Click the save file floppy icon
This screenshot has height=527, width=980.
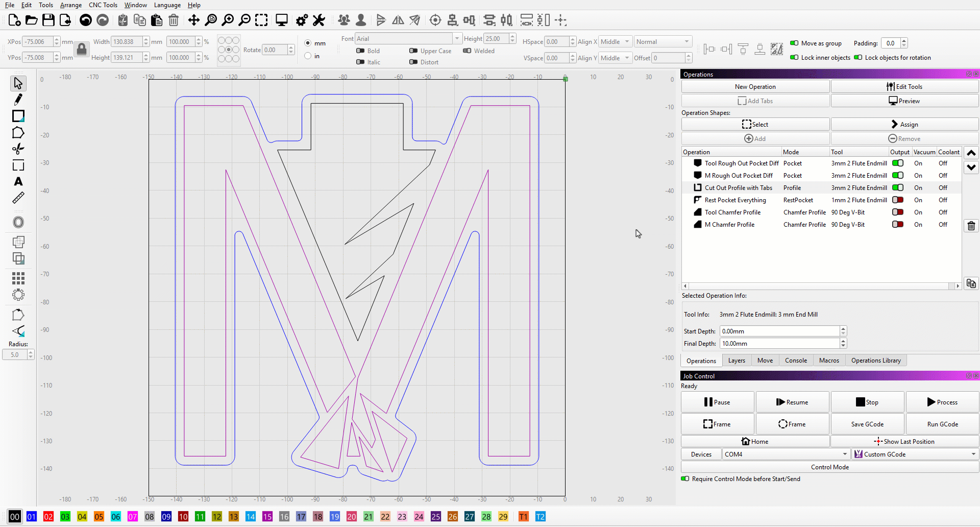pyautogui.click(x=48, y=20)
